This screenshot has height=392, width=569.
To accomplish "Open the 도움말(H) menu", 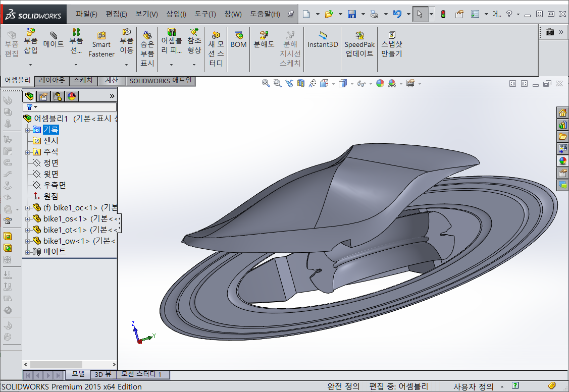I will tap(265, 14).
